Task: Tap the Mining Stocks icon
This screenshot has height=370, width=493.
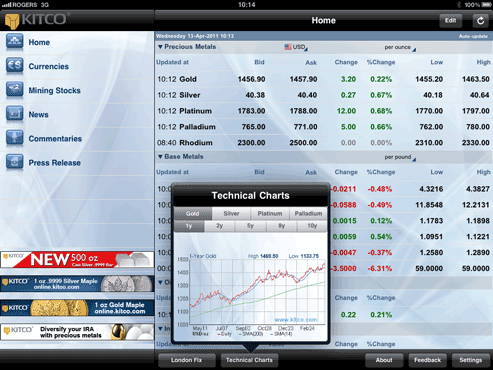Action: pos(15,90)
